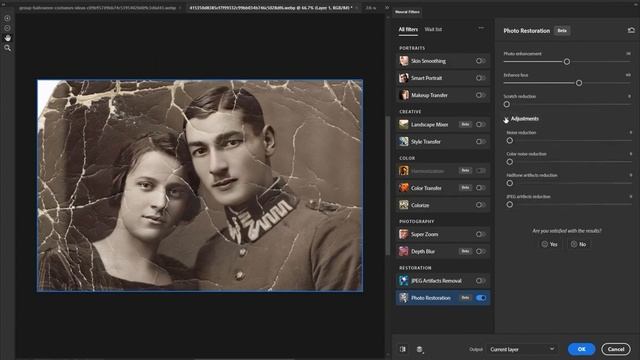Turn on the Colorize toggle
The width and height of the screenshot is (640, 360).
[x=481, y=205]
